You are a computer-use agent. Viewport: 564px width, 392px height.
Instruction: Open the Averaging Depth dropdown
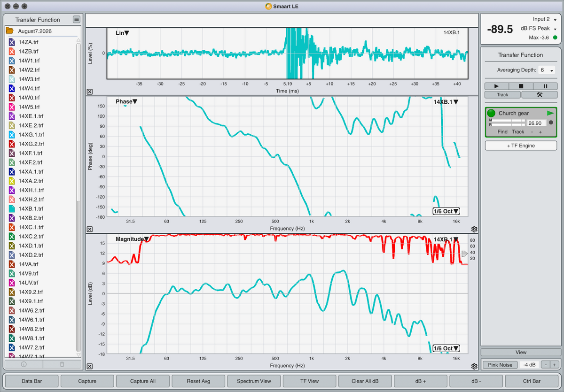click(548, 70)
